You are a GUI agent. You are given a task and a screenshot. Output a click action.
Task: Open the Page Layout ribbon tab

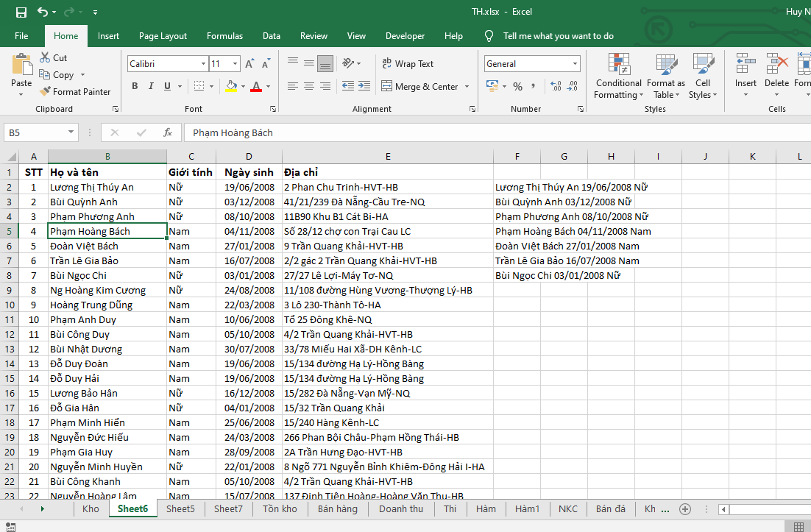163,36
